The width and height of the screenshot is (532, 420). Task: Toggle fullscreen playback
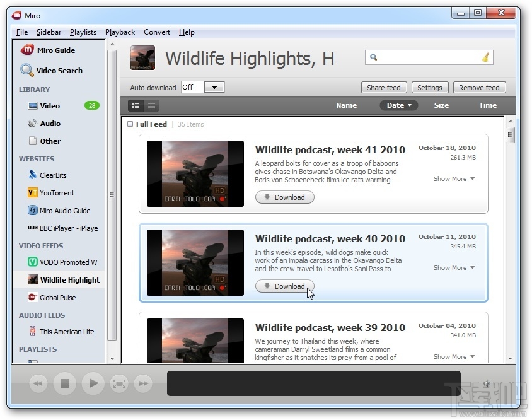pyautogui.click(x=119, y=383)
